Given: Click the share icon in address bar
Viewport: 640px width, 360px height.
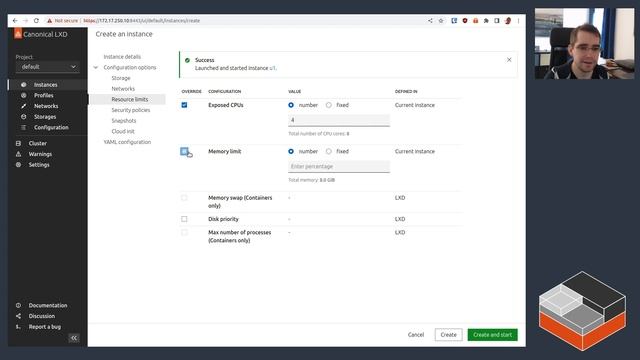Looking at the screenshot, I should point(430,20).
